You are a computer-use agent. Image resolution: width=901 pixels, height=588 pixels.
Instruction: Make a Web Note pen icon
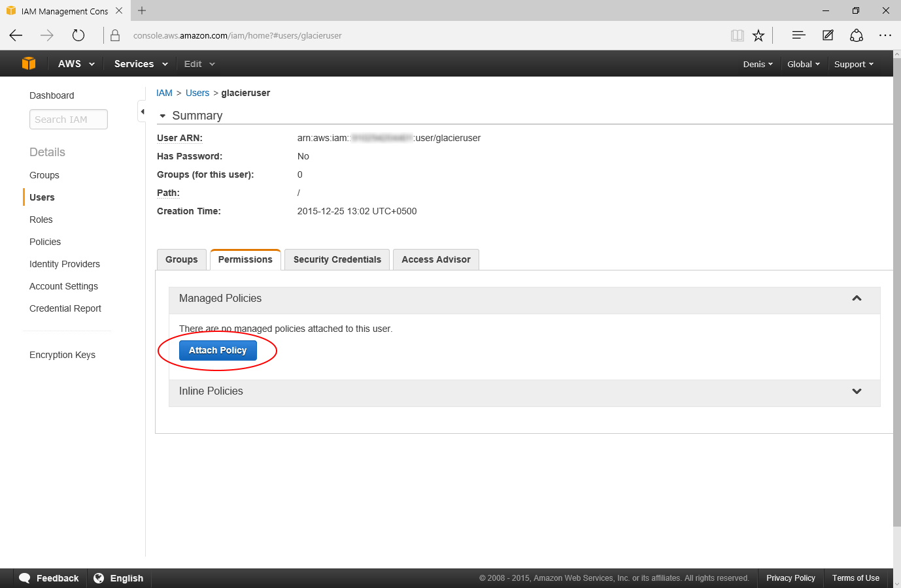(x=828, y=35)
